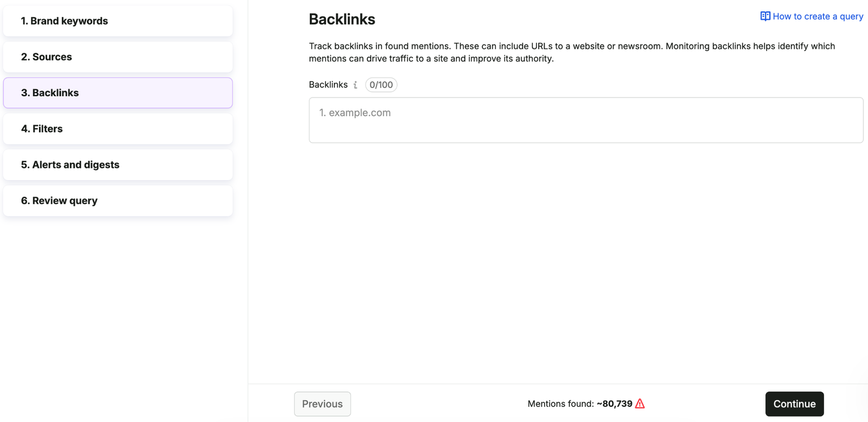Click the small Backlinks field label
This screenshot has height=422, width=868.
tap(328, 85)
